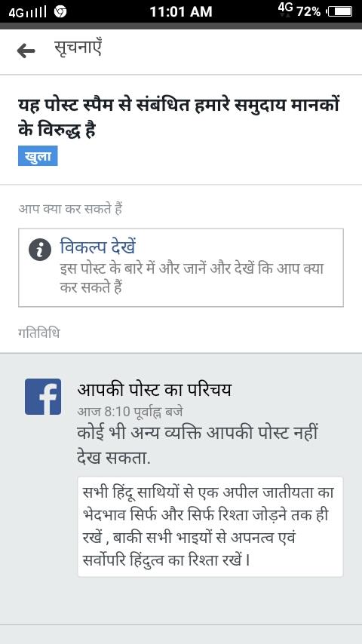Open the आपकी पोस्ट का परिचय entry title

[x=154, y=389]
